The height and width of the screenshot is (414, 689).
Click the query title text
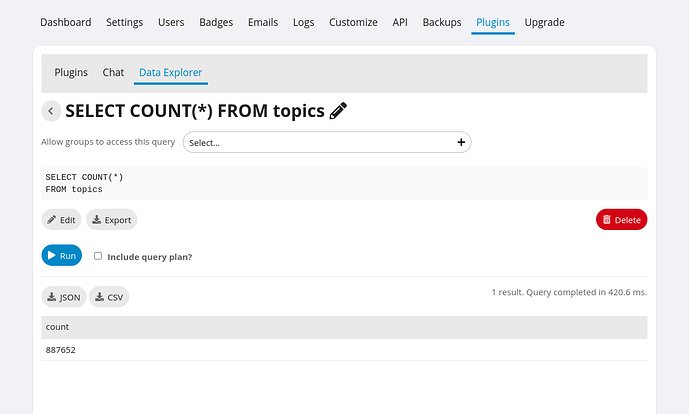[195, 111]
